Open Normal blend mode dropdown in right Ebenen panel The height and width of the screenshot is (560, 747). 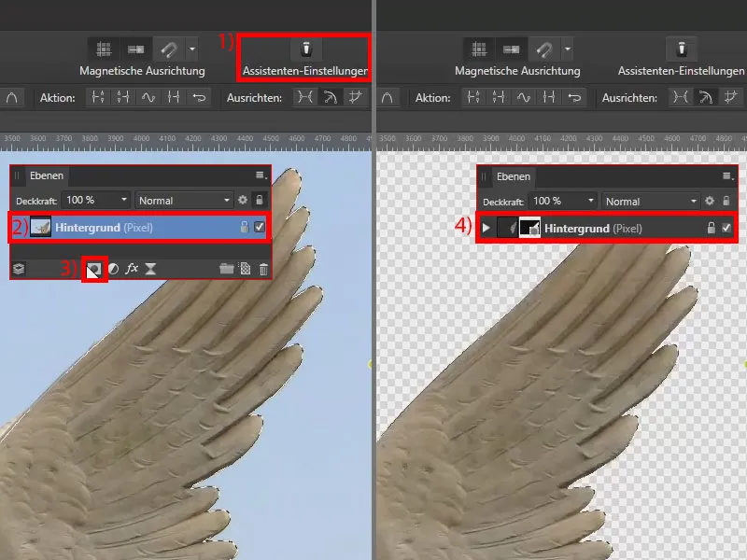click(651, 202)
